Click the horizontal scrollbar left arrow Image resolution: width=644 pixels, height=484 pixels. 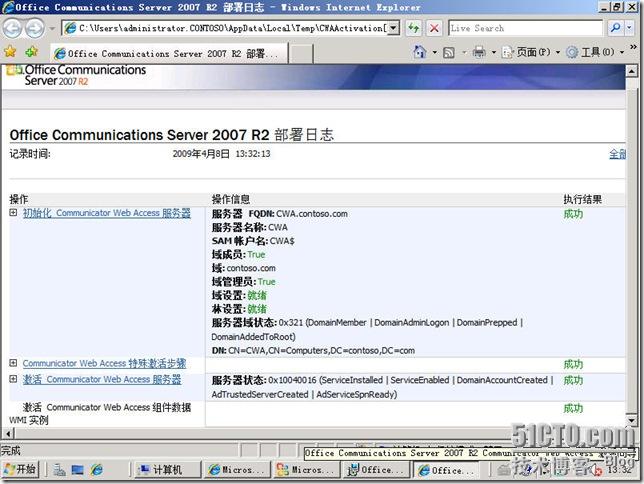[x=8, y=433]
